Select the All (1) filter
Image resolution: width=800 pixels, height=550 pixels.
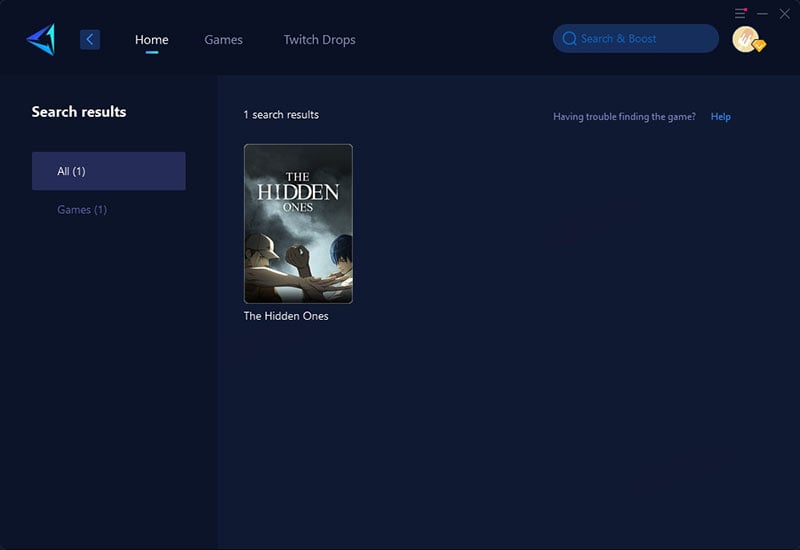[x=109, y=171]
